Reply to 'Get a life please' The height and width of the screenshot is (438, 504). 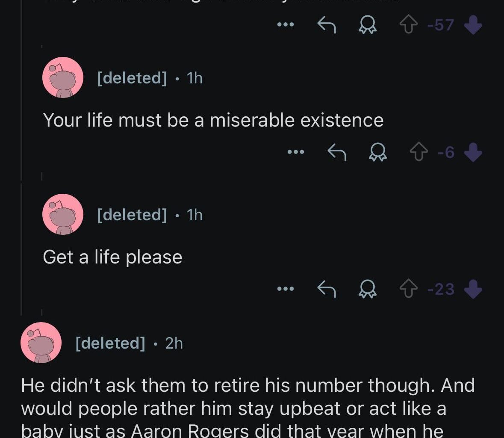(x=327, y=289)
